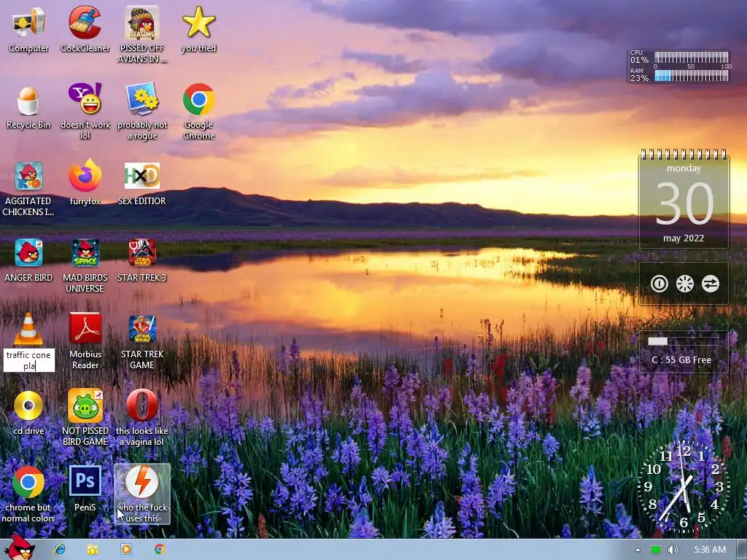This screenshot has width=747, height=560.
Task: Click the C drive free space bar
Action: tap(683, 341)
